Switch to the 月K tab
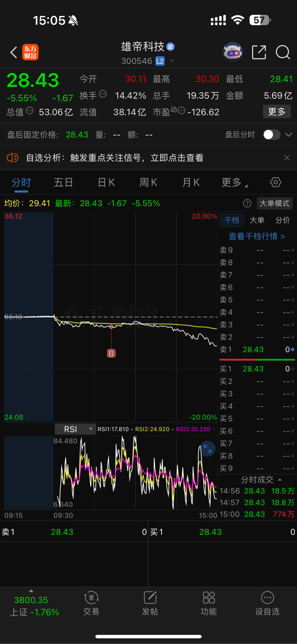The height and width of the screenshot is (644, 297). click(x=191, y=182)
